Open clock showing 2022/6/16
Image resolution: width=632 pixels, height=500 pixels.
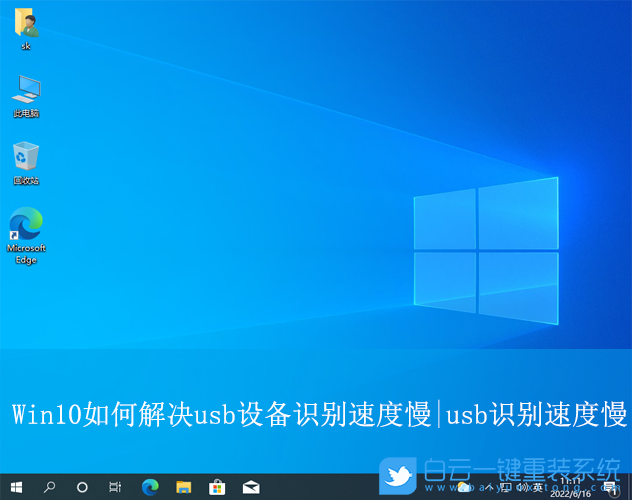tap(570, 488)
